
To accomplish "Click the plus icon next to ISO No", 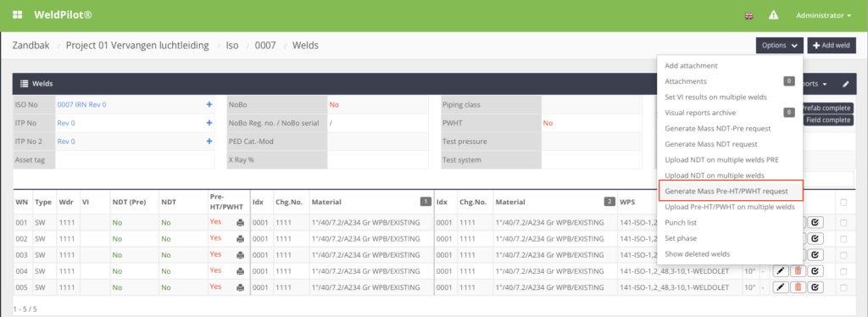I will coord(209,104).
